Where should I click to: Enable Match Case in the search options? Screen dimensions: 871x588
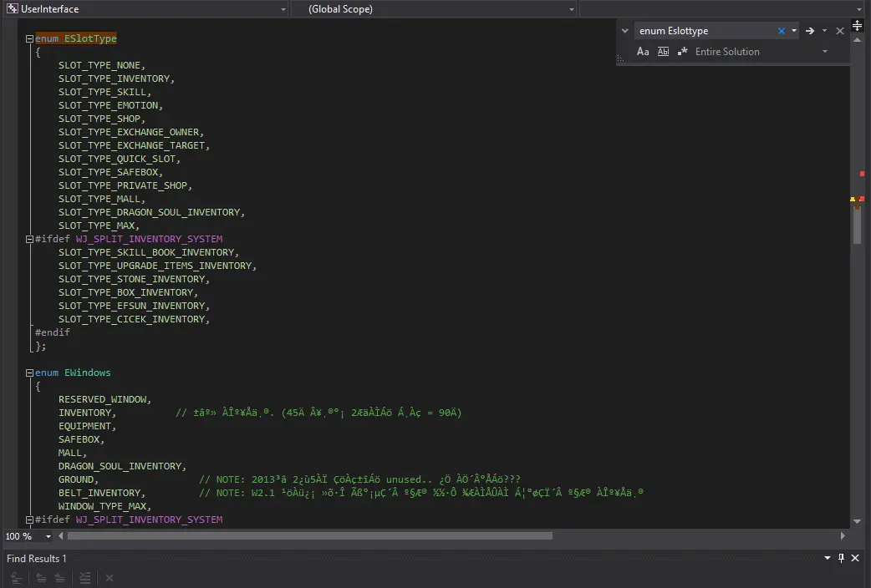(x=643, y=51)
